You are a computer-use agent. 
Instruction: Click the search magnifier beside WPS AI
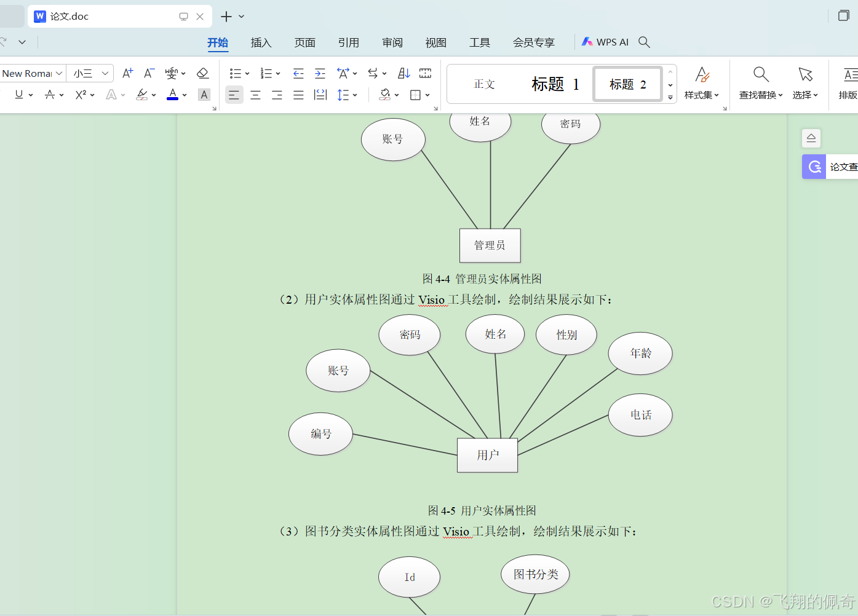pyautogui.click(x=644, y=42)
